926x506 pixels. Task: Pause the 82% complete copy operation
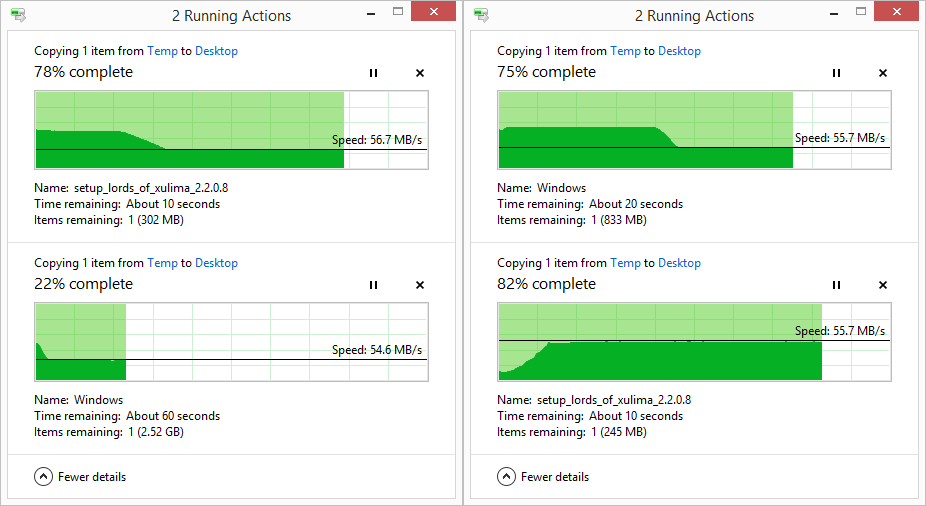(836, 285)
